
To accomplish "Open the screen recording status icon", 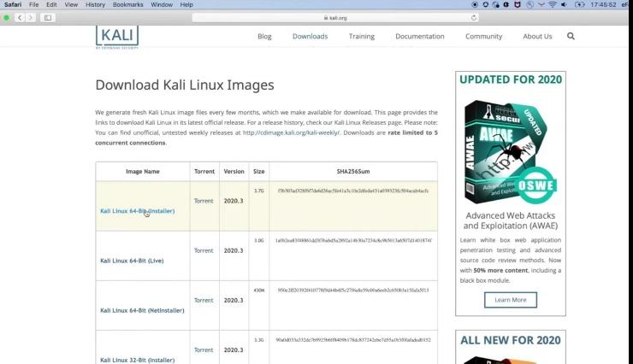I will (x=475, y=5).
